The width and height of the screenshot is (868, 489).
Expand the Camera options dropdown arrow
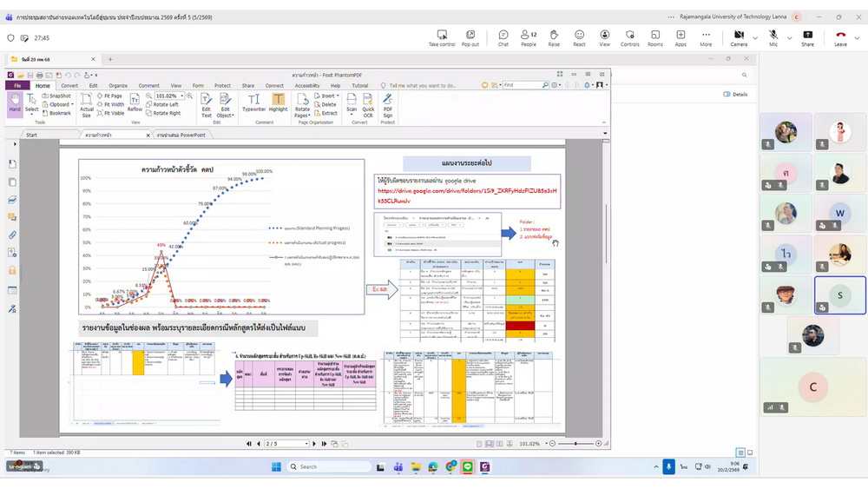[754, 37]
